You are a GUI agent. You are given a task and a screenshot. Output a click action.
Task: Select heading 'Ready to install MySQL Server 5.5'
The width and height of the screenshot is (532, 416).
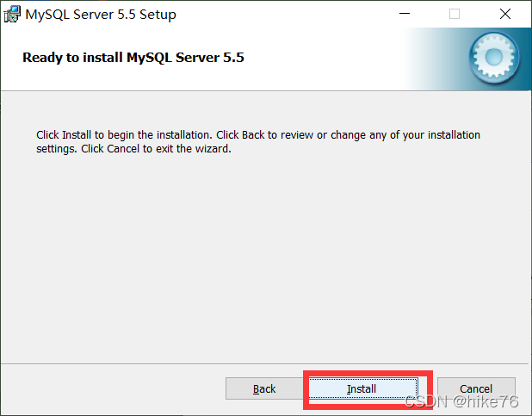click(133, 58)
